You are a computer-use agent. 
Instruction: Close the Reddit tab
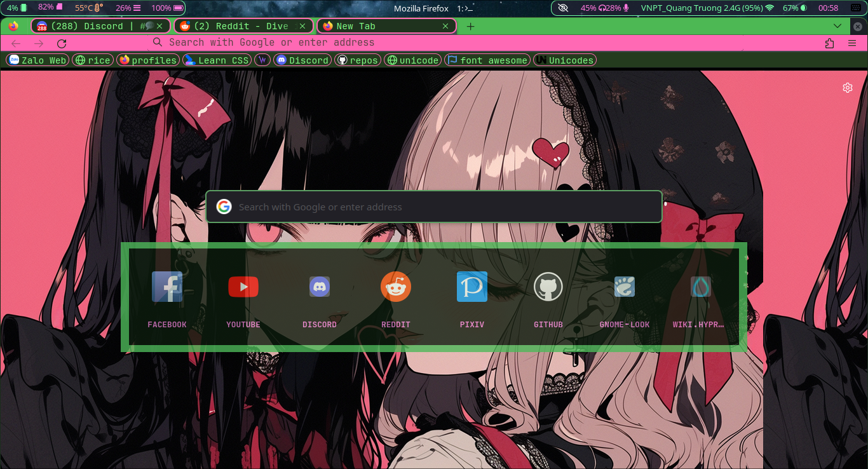point(303,26)
